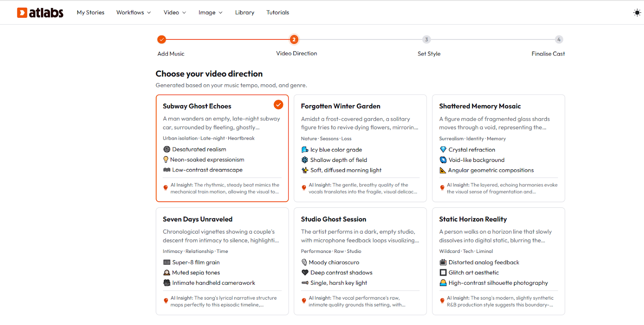The image size is (644, 325).
Task: Open My Stories page
Action: (91, 12)
